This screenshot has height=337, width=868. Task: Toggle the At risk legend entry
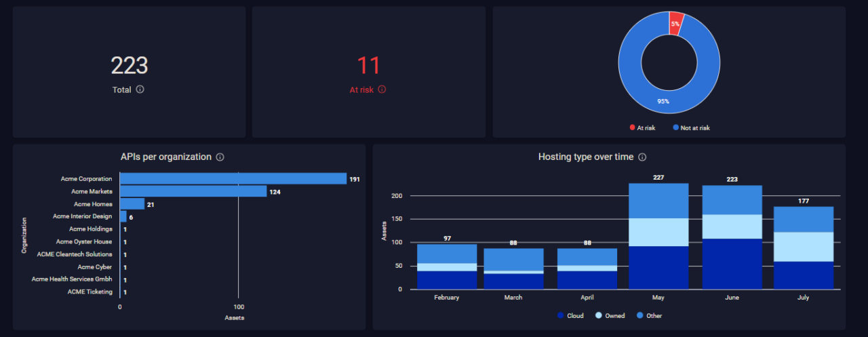pyautogui.click(x=641, y=127)
